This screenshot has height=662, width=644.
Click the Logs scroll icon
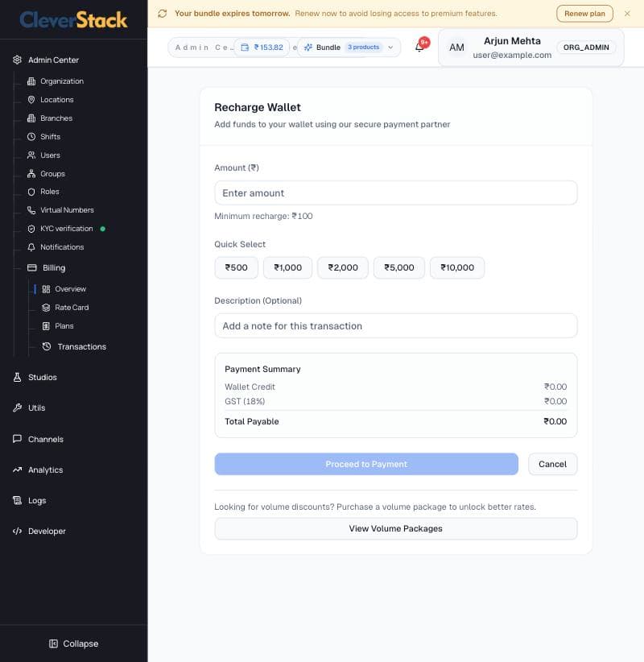point(17,501)
